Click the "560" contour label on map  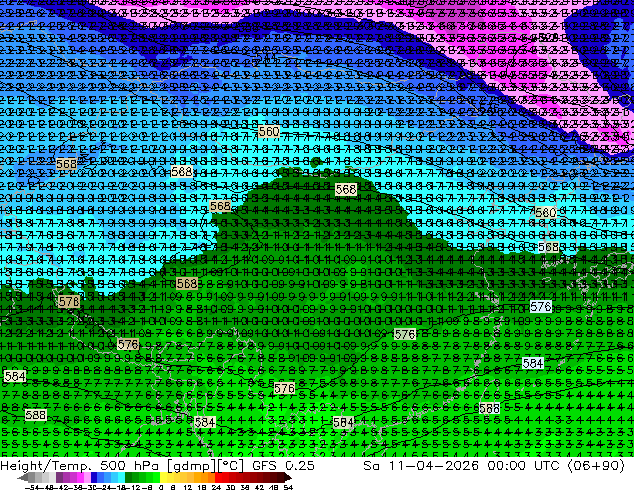click(x=268, y=132)
